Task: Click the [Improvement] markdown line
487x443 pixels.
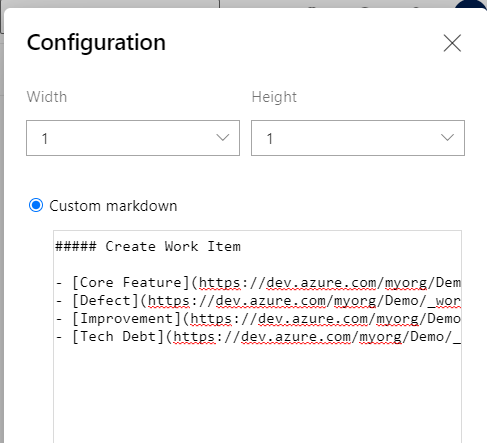Action: click(258, 319)
